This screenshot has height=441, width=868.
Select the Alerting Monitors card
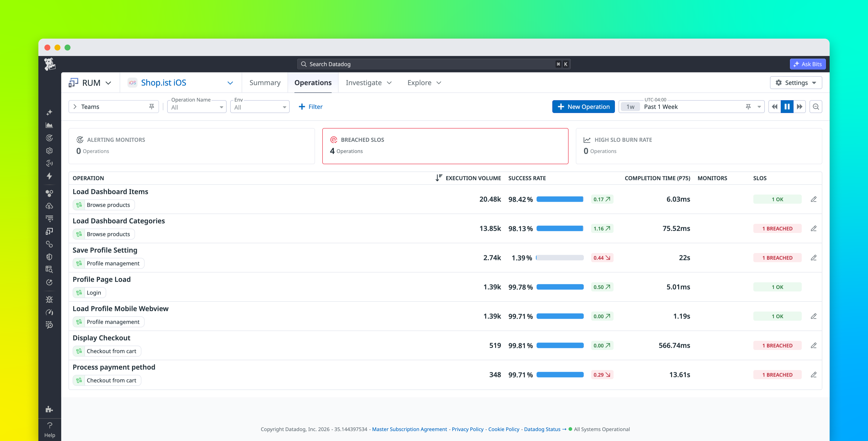(x=192, y=146)
